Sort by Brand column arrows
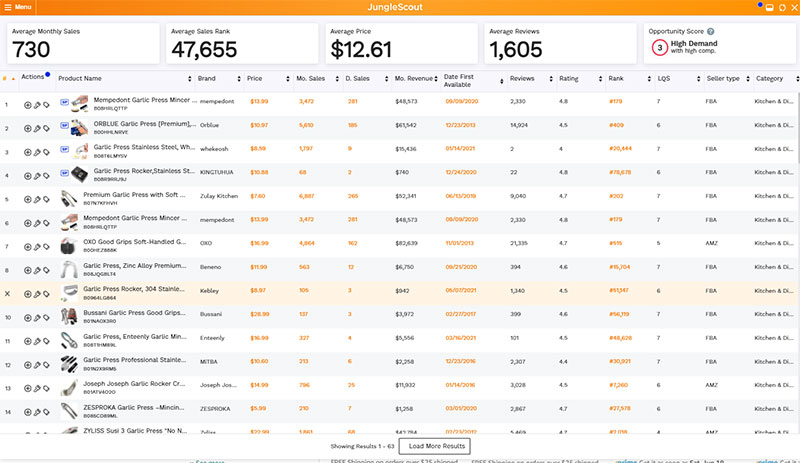The width and height of the screenshot is (800, 463). click(x=239, y=79)
